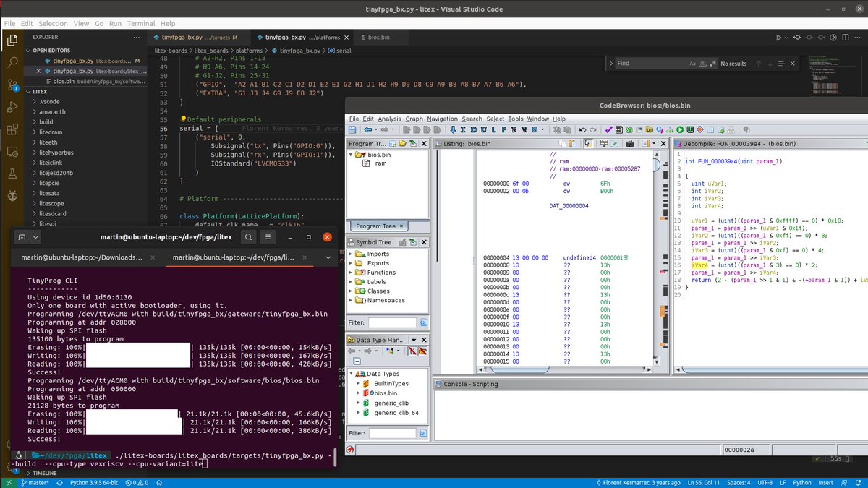Viewport: 868px width, 488px height.
Task: Close Ghidra's Symbol Tree panel
Action: pyautogui.click(x=423, y=242)
